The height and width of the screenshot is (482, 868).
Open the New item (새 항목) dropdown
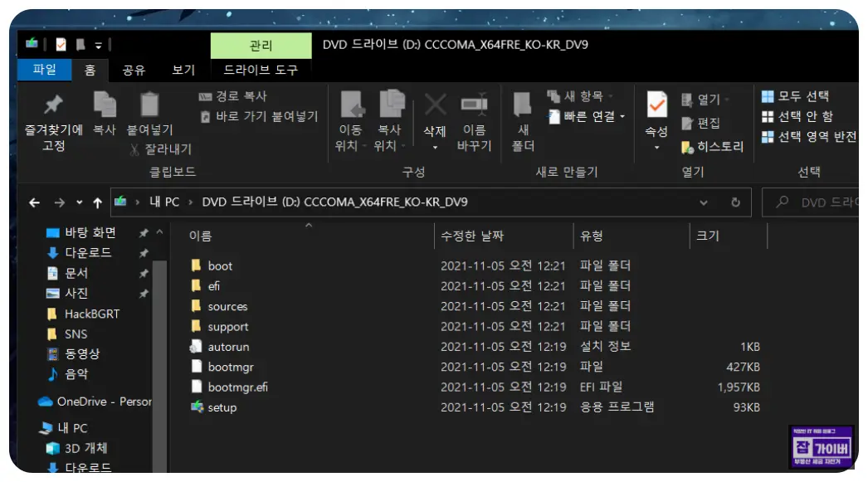point(581,96)
